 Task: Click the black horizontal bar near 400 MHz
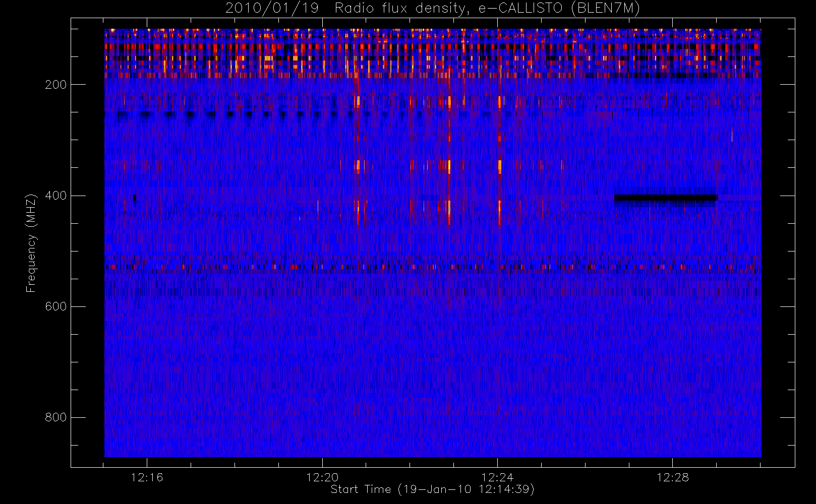[x=665, y=198]
